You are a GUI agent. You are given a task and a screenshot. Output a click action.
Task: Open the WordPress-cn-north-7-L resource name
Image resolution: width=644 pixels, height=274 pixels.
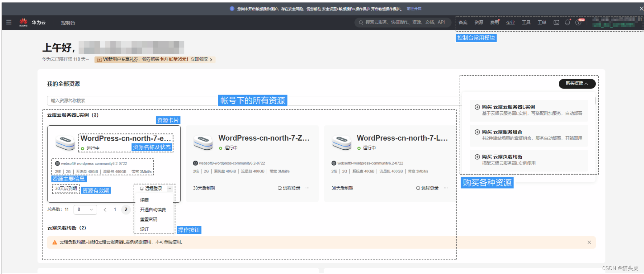point(402,138)
